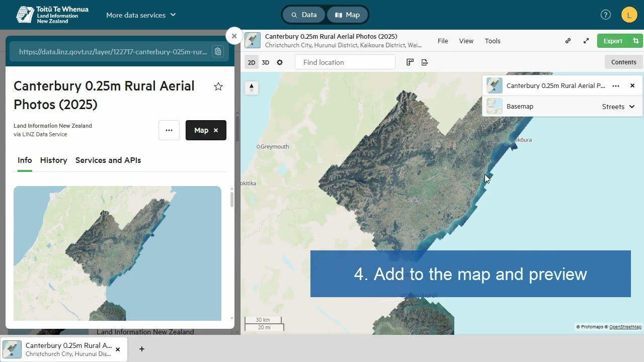Click the share link icon

[568, 41]
